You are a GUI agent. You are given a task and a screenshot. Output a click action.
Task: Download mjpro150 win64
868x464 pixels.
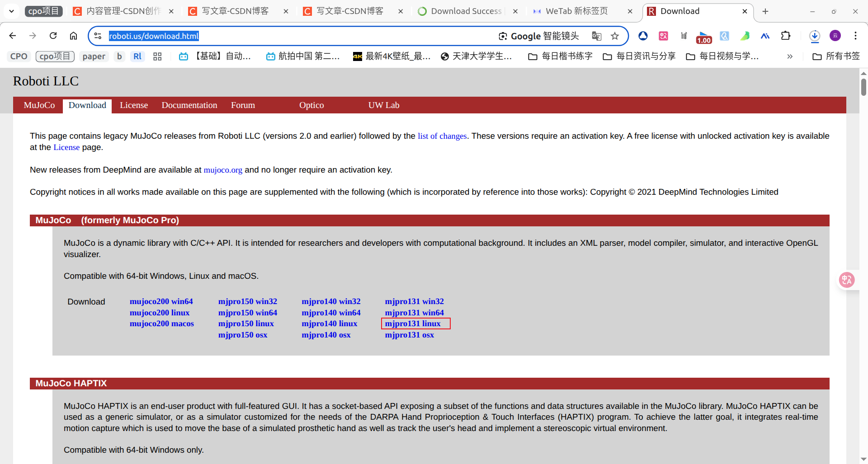248,313
